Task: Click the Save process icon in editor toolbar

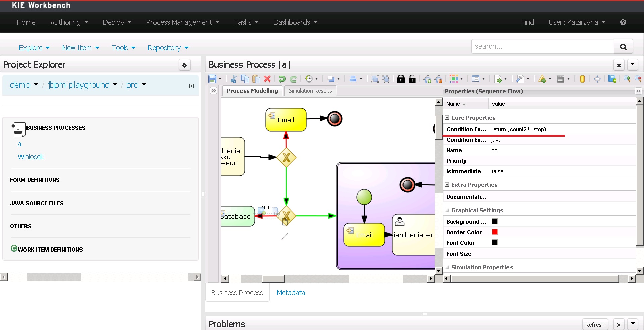Action: coord(212,79)
